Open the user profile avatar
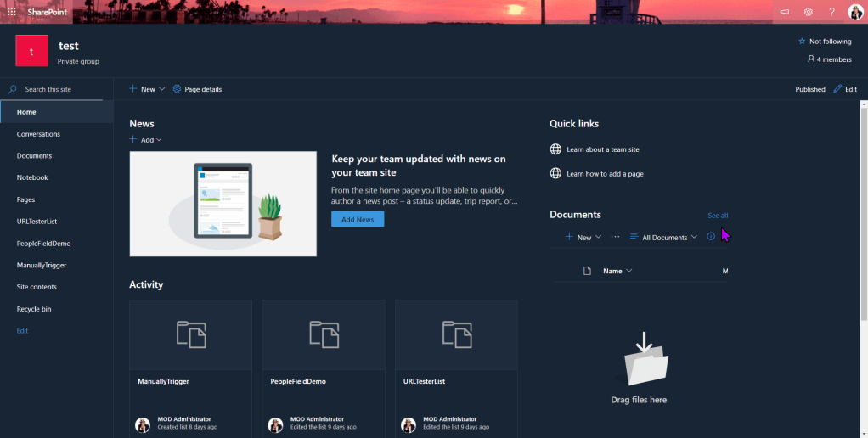The height and width of the screenshot is (438, 868). tap(855, 12)
